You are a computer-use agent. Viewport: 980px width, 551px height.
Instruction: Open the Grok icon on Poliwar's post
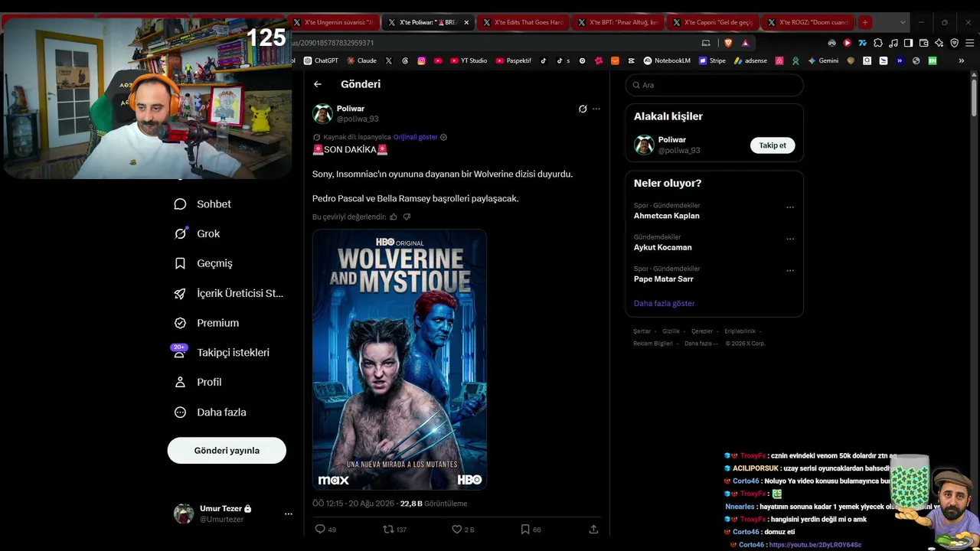tap(583, 109)
